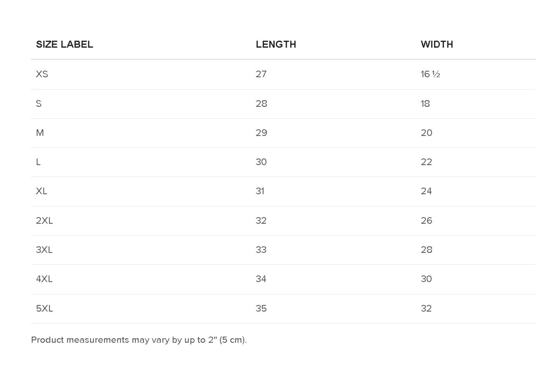Select the length value 28 in S row

[261, 104]
